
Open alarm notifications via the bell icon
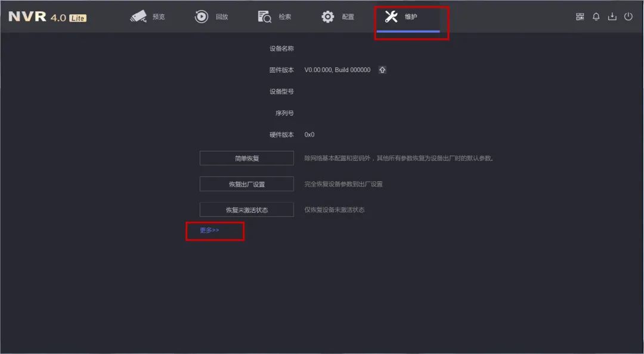(596, 17)
